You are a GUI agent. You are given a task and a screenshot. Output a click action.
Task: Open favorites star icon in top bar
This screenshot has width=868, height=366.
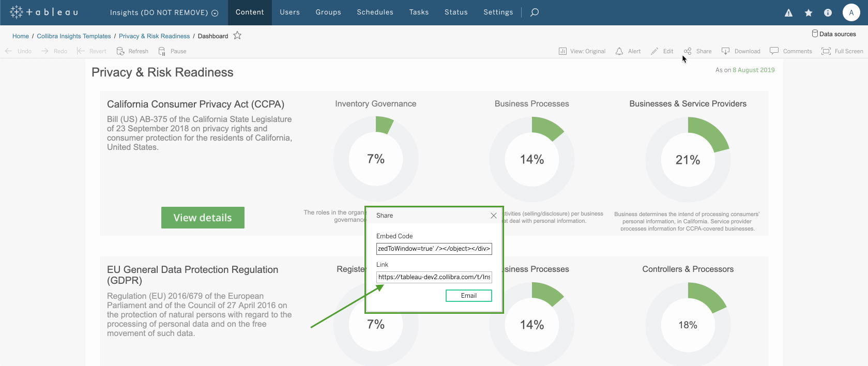click(x=809, y=13)
